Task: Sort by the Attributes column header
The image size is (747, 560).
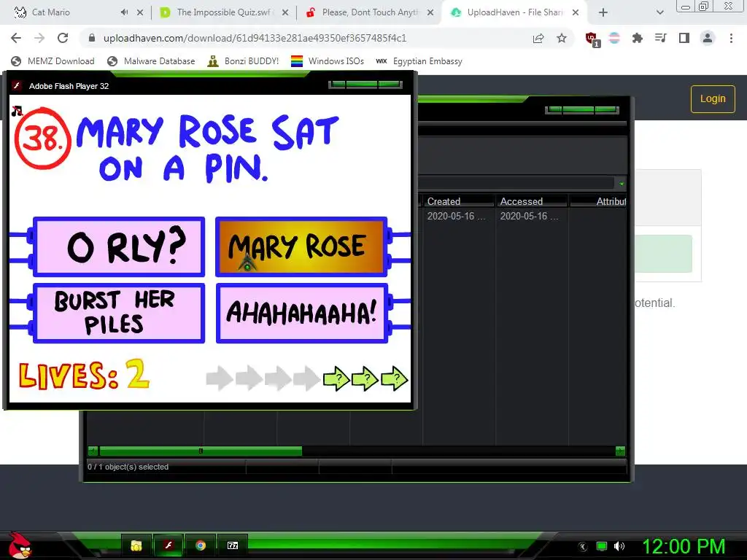Action: (598, 201)
